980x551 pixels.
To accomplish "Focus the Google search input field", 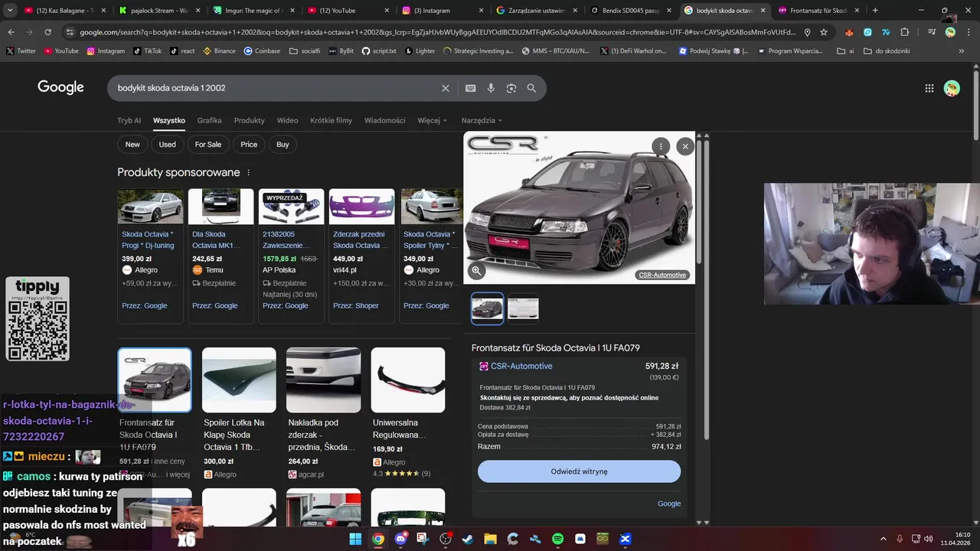I will pos(276,88).
